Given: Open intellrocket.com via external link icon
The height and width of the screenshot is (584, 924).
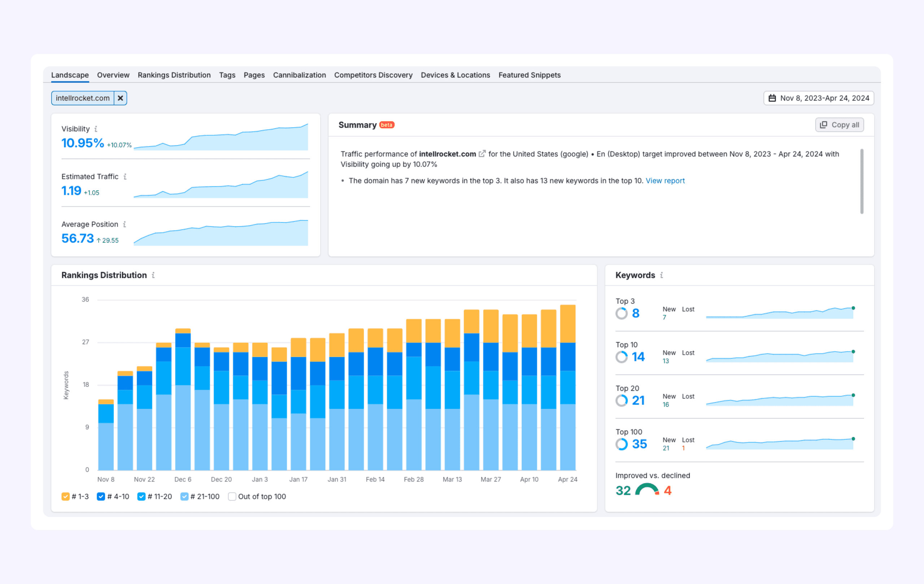Looking at the screenshot, I should coord(482,153).
